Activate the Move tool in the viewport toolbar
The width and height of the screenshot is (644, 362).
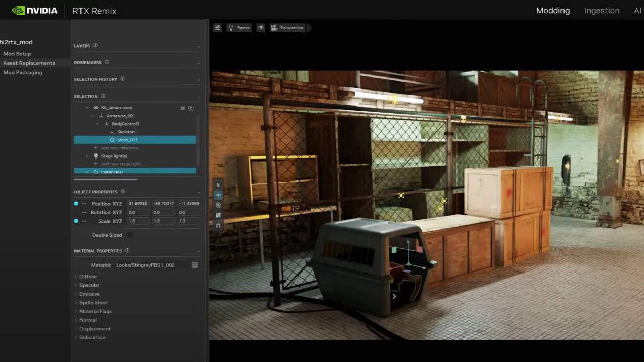tap(218, 195)
